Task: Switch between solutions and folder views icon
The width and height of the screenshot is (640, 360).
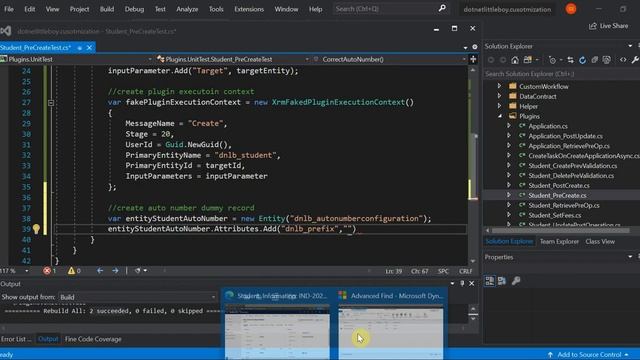Action: tap(528, 60)
